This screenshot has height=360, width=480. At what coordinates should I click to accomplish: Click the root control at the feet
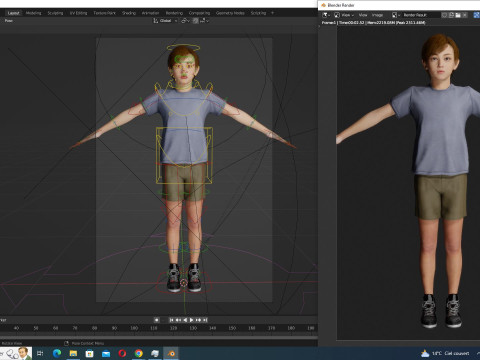coord(184,283)
